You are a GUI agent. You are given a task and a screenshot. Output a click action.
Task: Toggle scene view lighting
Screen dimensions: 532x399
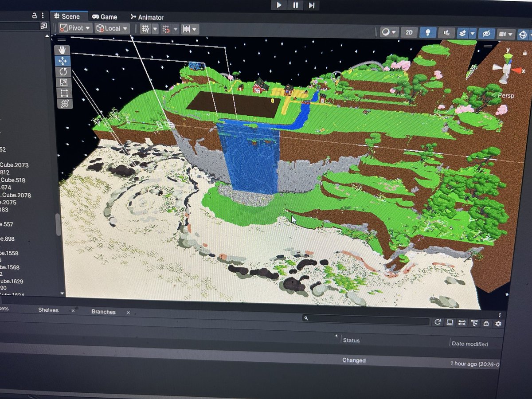427,32
